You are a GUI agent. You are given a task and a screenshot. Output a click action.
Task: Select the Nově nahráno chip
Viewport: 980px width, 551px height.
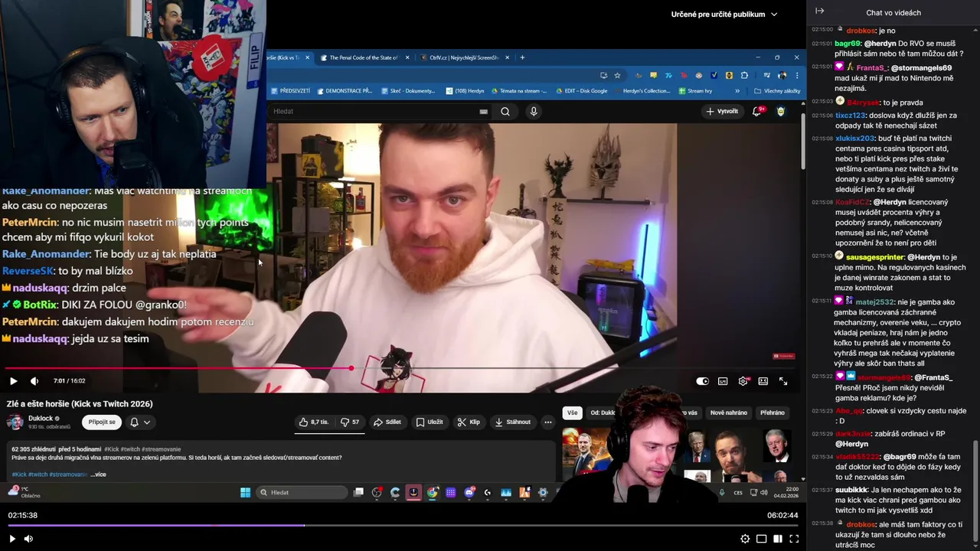pos(728,412)
